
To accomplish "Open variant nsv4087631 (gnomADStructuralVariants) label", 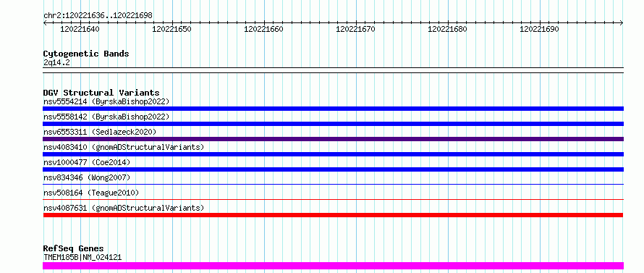I will pyautogui.click(x=124, y=208).
